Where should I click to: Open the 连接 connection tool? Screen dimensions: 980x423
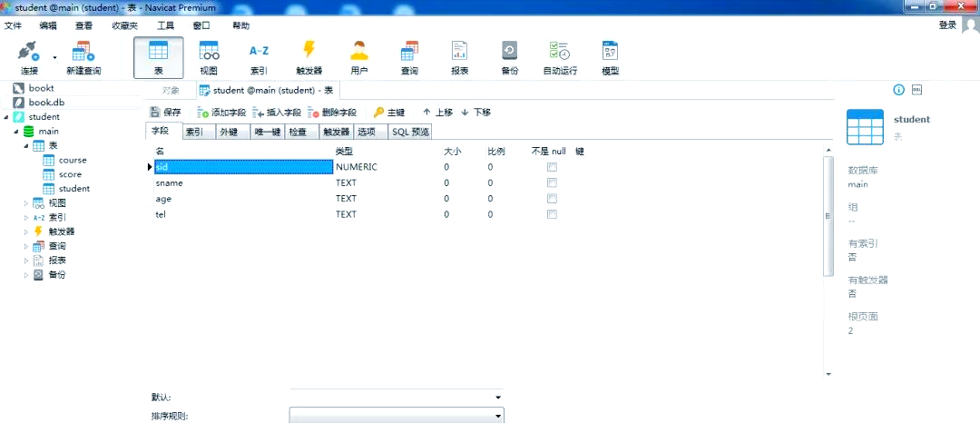point(29,58)
